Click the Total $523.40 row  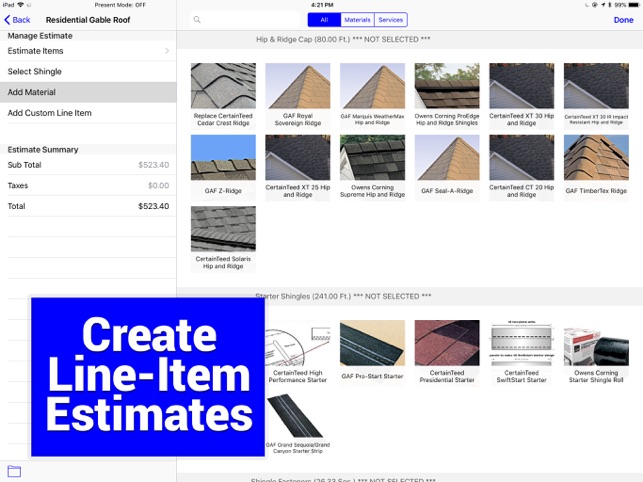tap(88, 206)
